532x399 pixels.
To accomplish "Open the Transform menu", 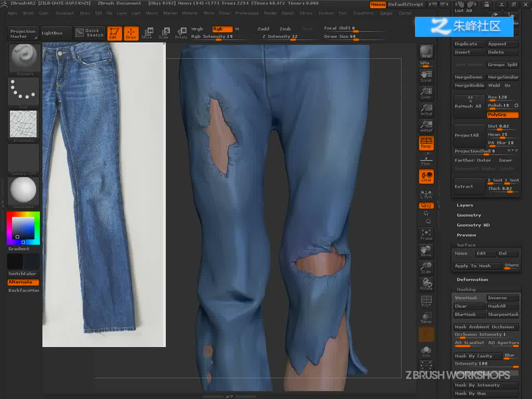I will [363, 13].
